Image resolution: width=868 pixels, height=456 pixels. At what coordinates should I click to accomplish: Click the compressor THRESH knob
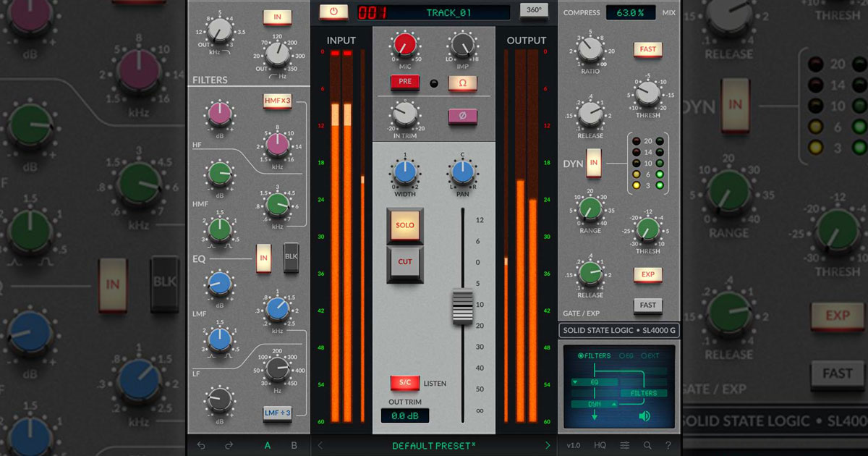coord(648,93)
